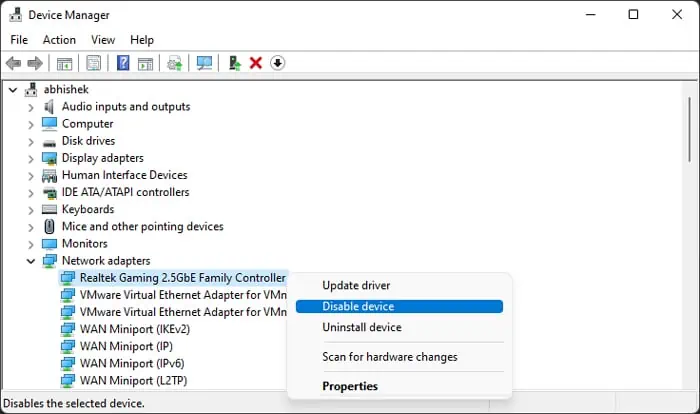
Task: Select WAN Miniport (IKEv2) label
Action: click(x=135, y=329)
